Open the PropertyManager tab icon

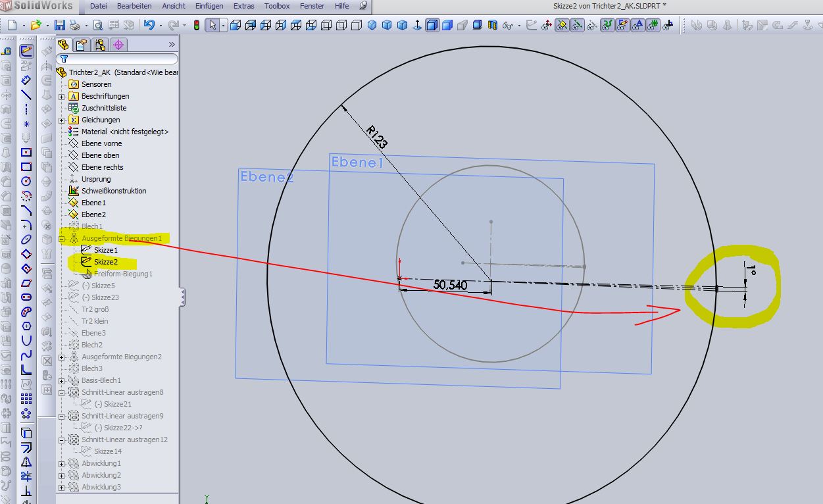tap(81, 45)
